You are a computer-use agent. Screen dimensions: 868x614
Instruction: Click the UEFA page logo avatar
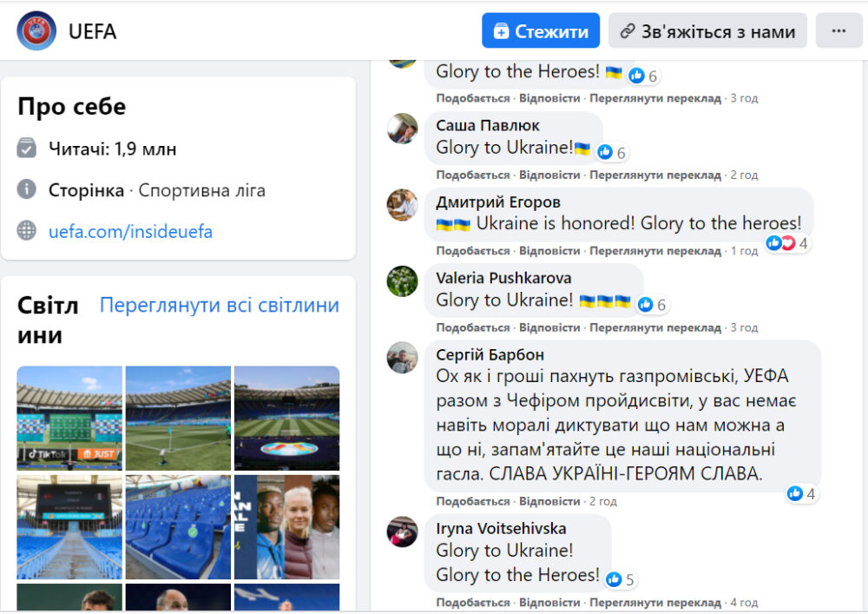pyautogui.click(x=36, y=31)
